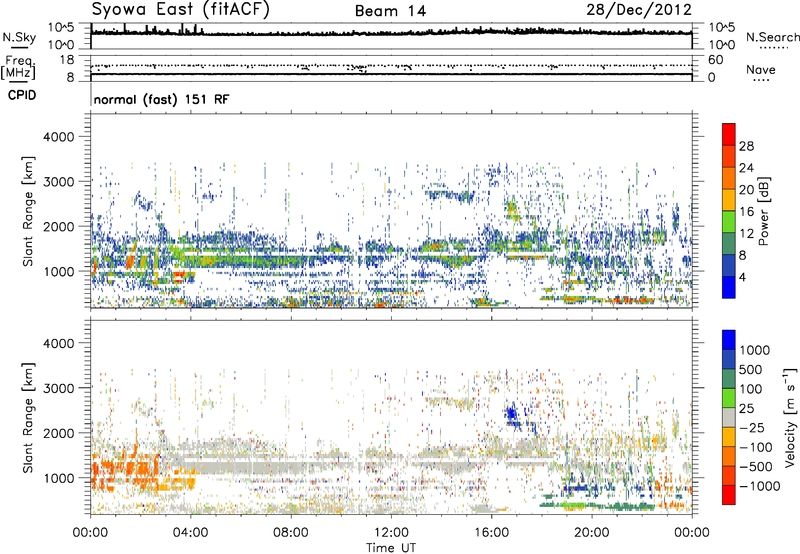
Task: Click the "25" label on the Velocity colorbar
Action: point(747,408)
